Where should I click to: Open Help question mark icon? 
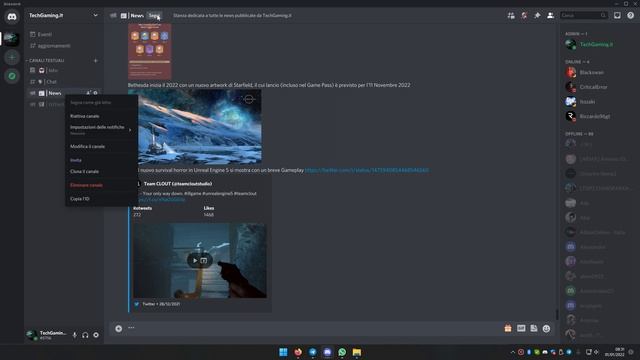(631, 16)
